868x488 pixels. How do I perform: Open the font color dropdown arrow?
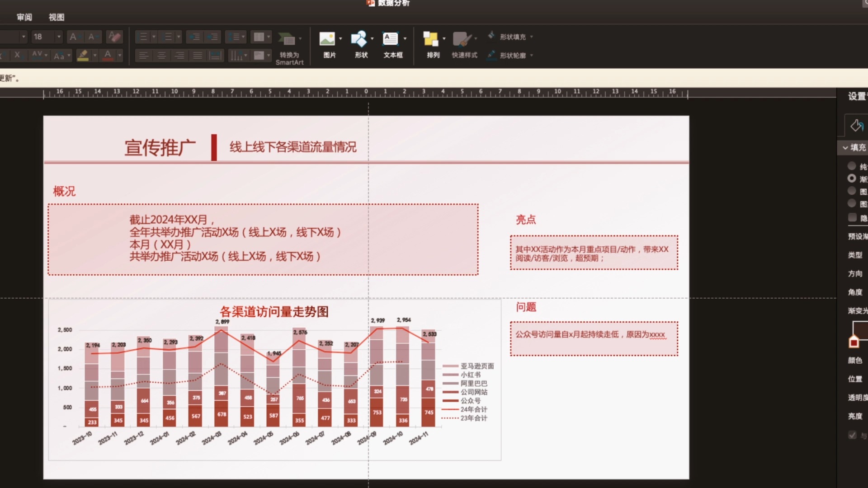click(x=120, y=56)
